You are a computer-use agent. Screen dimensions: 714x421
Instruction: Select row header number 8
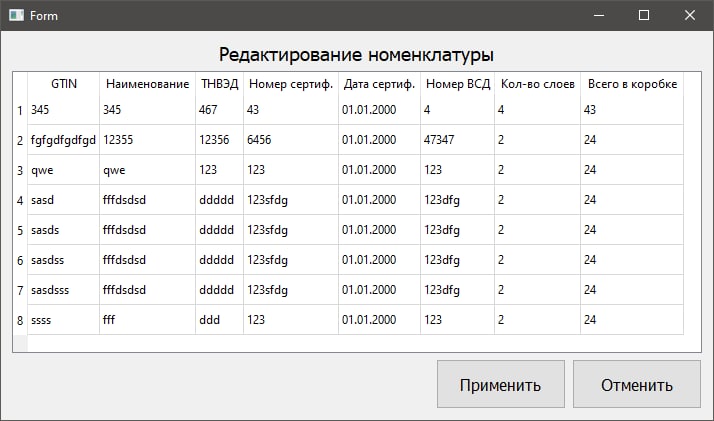[20, 320]
